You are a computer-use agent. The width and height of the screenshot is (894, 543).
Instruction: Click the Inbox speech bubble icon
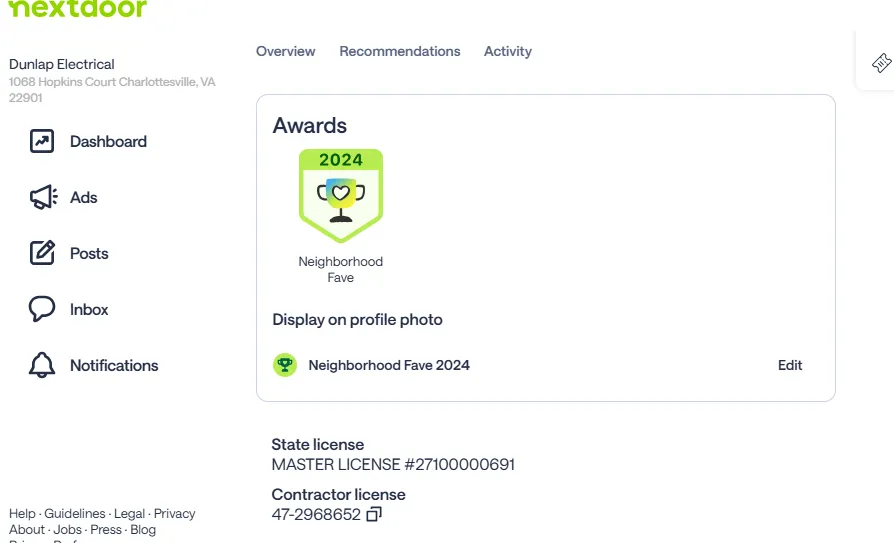point(42,309)
